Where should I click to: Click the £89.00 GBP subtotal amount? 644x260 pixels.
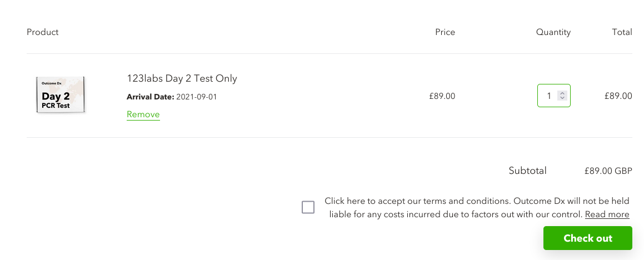(608, 171)
